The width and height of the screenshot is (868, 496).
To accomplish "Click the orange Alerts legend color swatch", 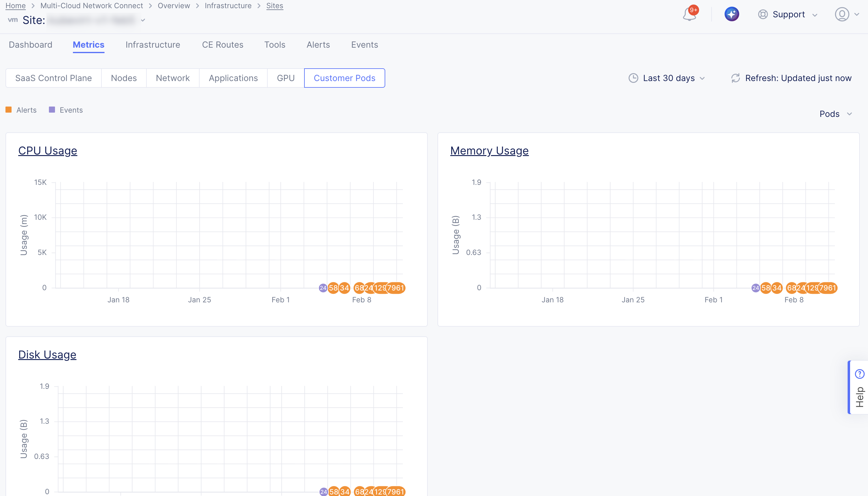I will (x=9, y=109).
